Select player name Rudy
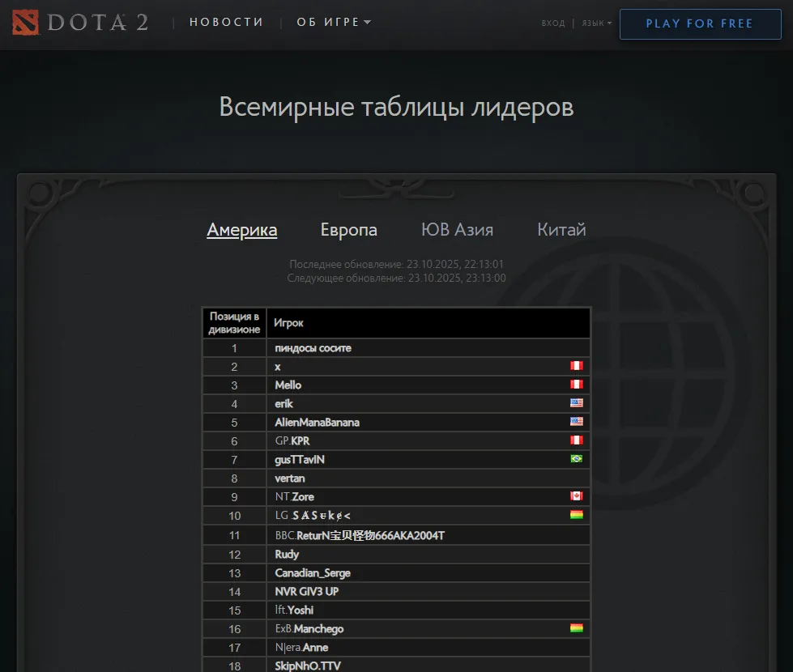Screen dimensions: 793x672 pyautogui.click(x=287, y=555)
